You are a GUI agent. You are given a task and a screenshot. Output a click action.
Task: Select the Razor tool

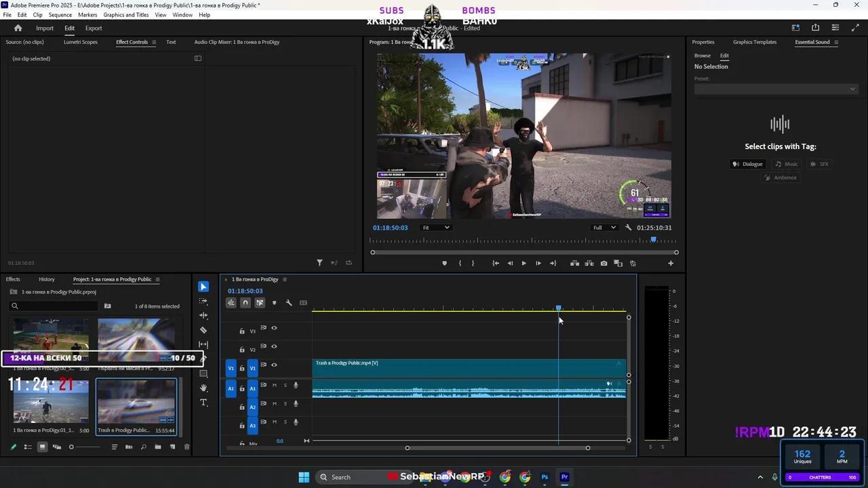click(203, 330)
